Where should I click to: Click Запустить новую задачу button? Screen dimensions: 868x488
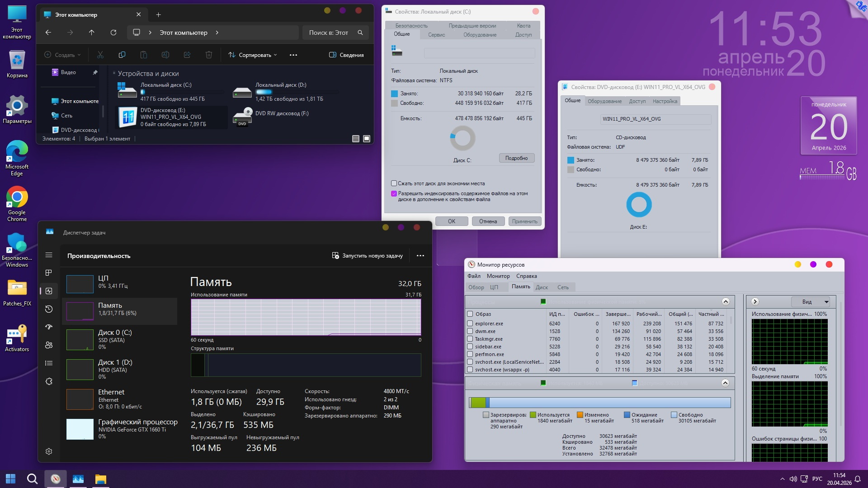tap(367, 256)
